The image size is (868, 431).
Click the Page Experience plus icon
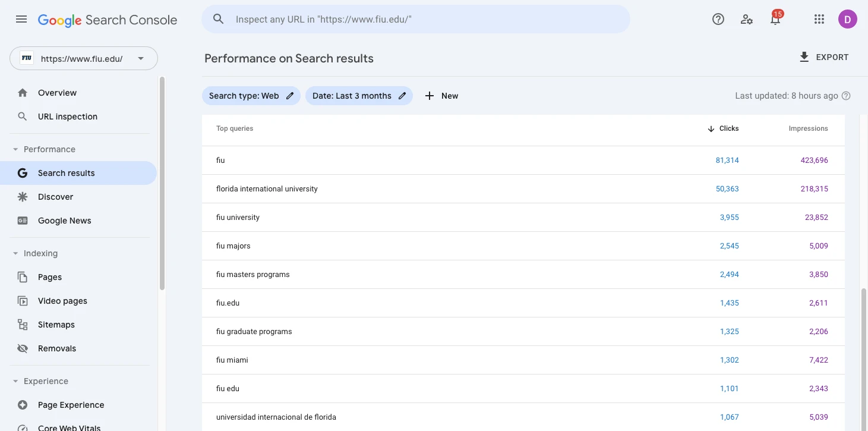[23, 405]
